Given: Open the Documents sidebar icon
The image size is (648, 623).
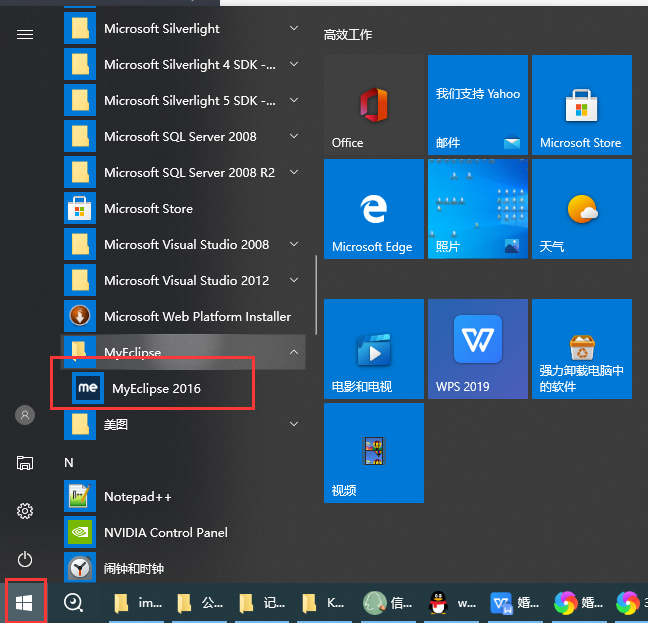Looking at the screenshot, I should 25,463.
